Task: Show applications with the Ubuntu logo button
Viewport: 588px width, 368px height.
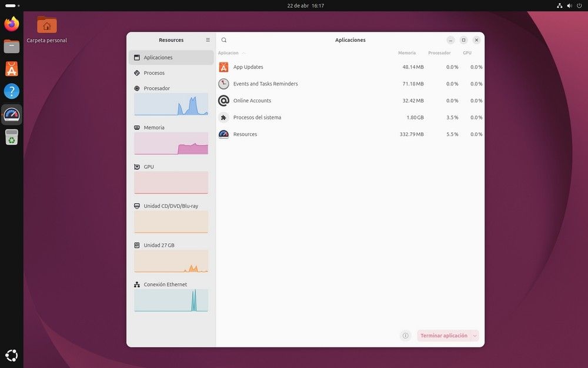Action: (x=12, y=355)
